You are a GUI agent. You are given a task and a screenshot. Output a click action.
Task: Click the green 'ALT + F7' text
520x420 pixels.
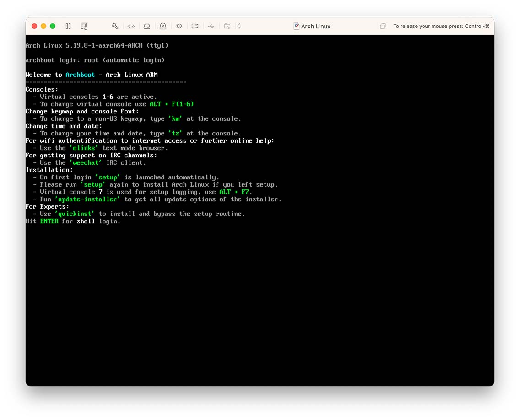(x=234, y=192)
